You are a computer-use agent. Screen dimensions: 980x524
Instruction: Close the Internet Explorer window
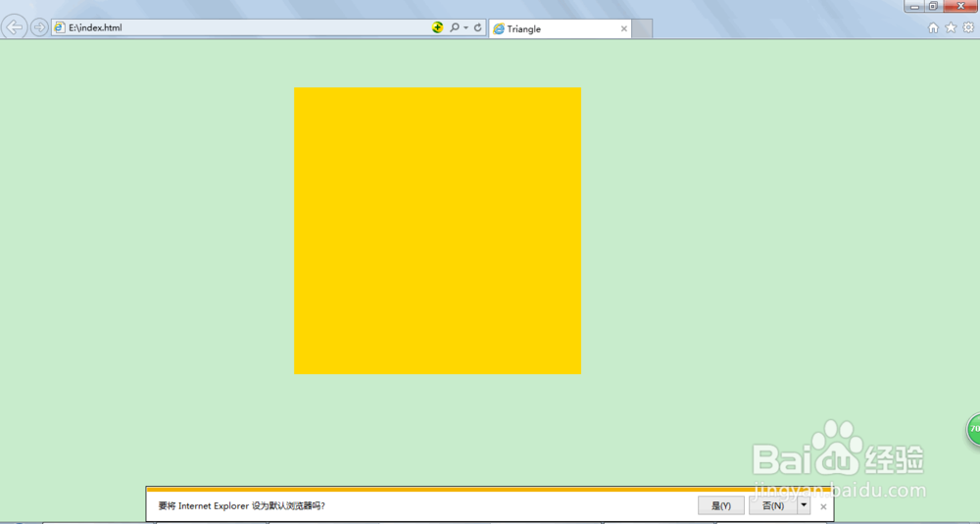click(x=960, y=6)
